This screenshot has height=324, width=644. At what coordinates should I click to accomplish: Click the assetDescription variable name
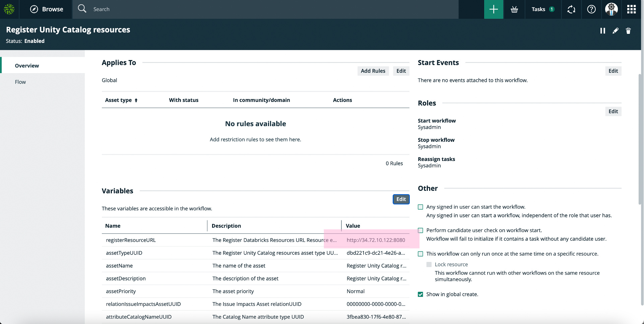[126, 278]
